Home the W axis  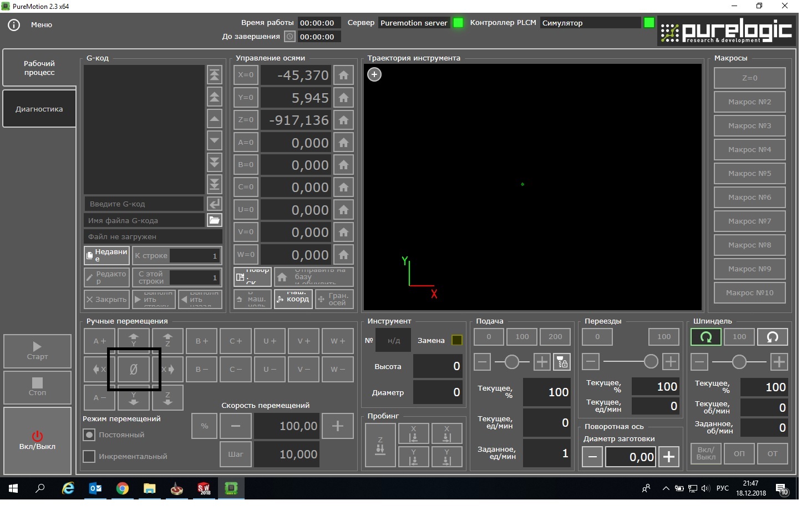tap(344, 255)
